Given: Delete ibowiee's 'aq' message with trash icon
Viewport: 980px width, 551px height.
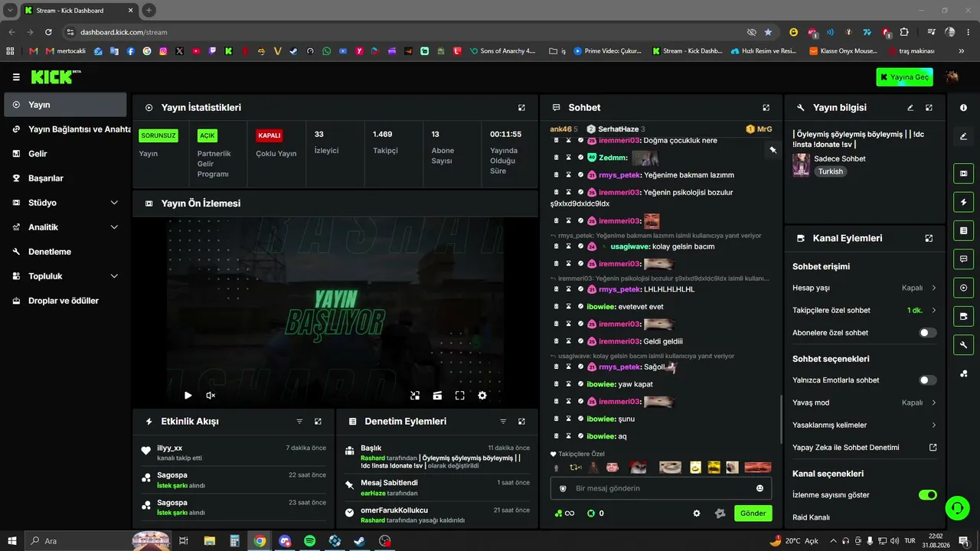Looking at the screenshot, I should coord(557,436).
